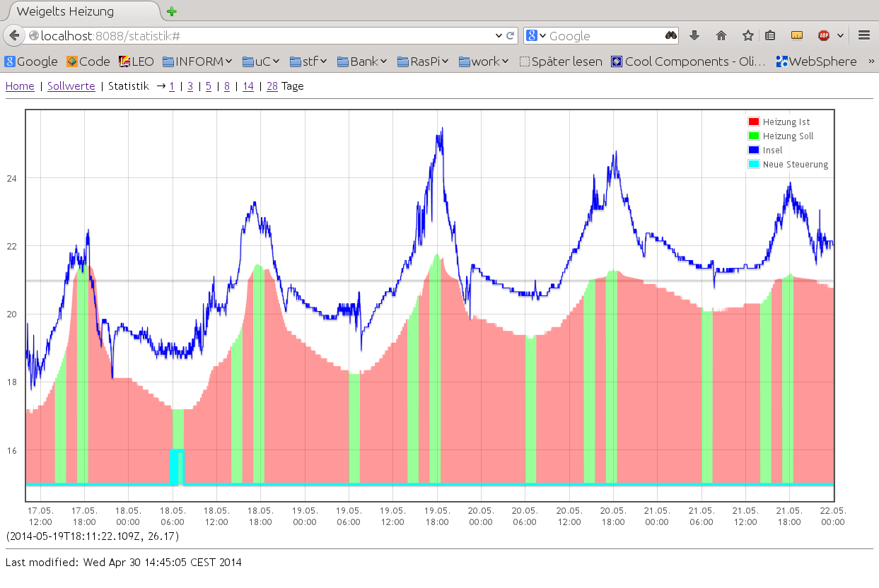Screen dimensions: 879x588
Task: Expand the Bank bookmarks folder
Action: (362, 61)
